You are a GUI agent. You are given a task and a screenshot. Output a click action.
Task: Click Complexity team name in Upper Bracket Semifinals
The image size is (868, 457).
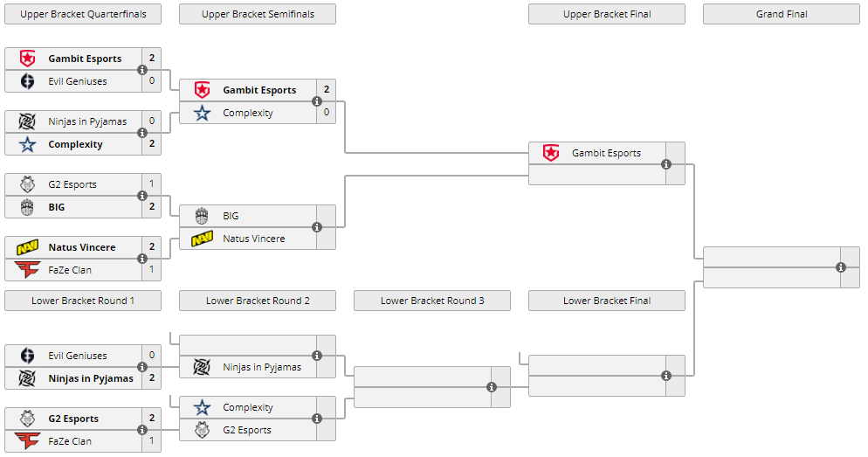tap(248, 113)
